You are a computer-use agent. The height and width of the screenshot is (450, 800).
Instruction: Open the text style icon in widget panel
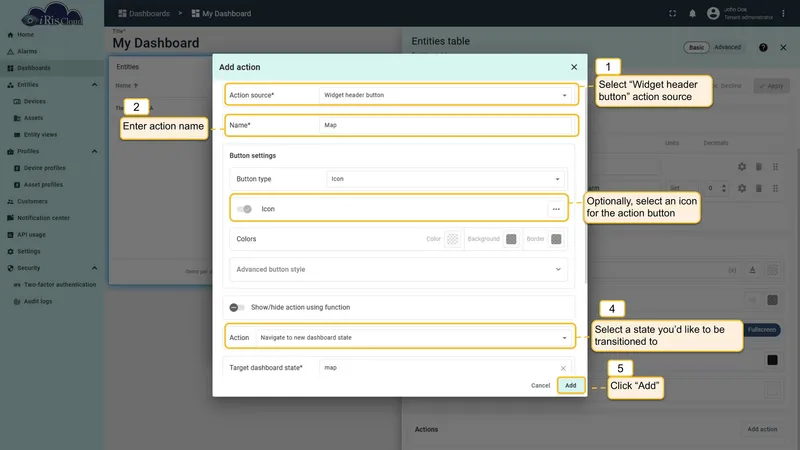(752, 270)
